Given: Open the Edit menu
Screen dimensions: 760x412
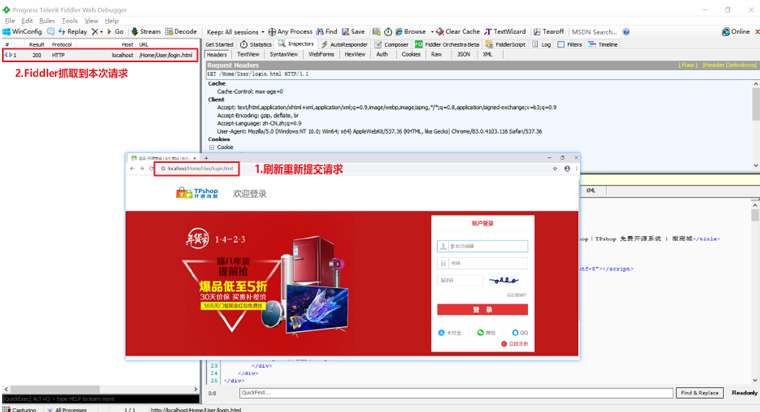Looking at the screenshot, I should (x=27, y=21).
